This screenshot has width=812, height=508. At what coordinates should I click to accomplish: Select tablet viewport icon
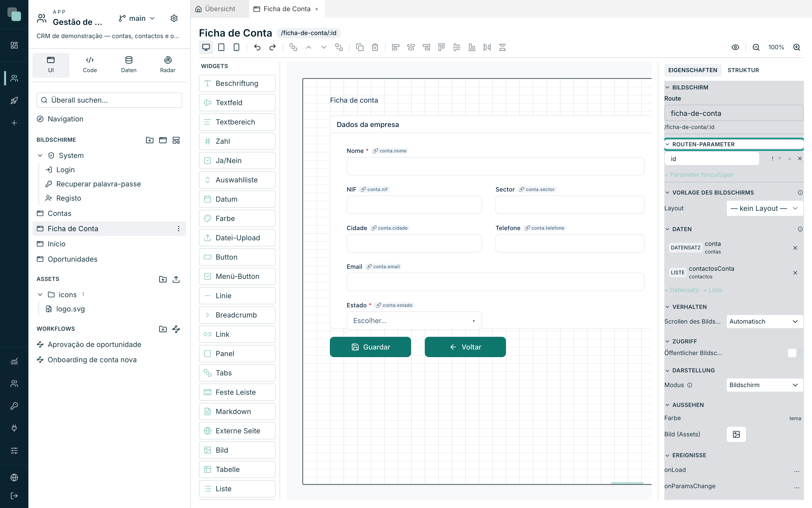point(221,47)
